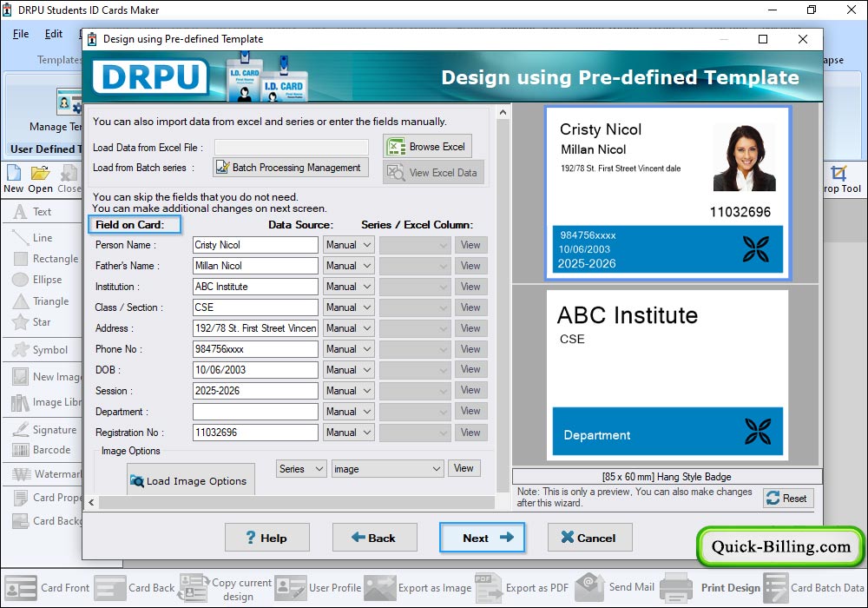Open User Profile from bottom toolbar

click(x=318, y=587)
